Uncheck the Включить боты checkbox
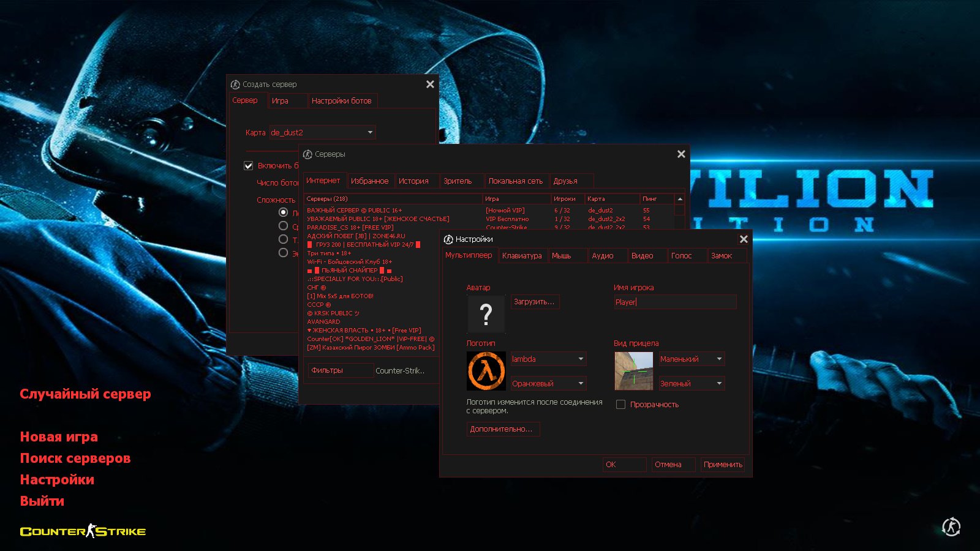 tap(249, 166)
